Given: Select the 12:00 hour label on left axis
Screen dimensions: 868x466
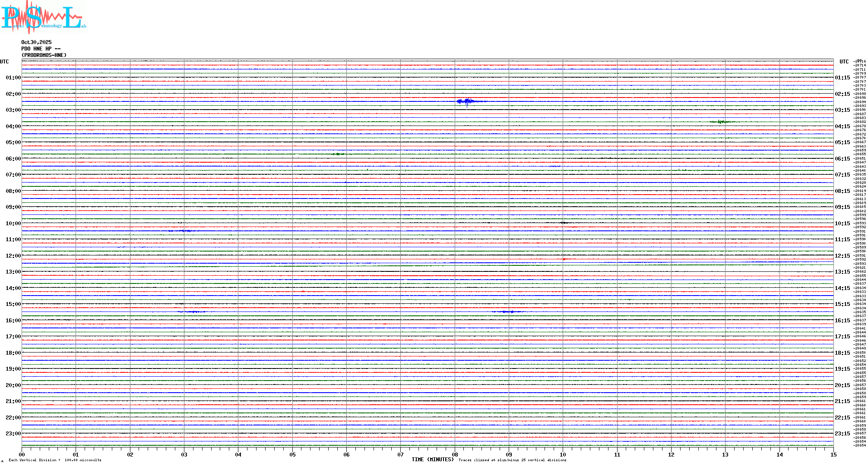Looking at the screenshot, I should coord(13,256).
